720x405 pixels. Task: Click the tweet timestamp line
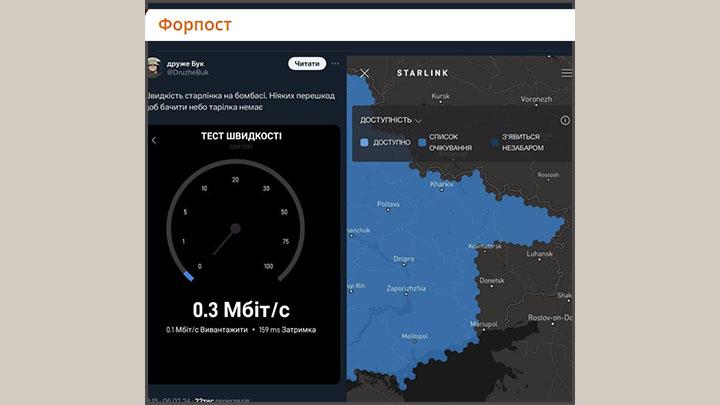[x=199, y=401]
